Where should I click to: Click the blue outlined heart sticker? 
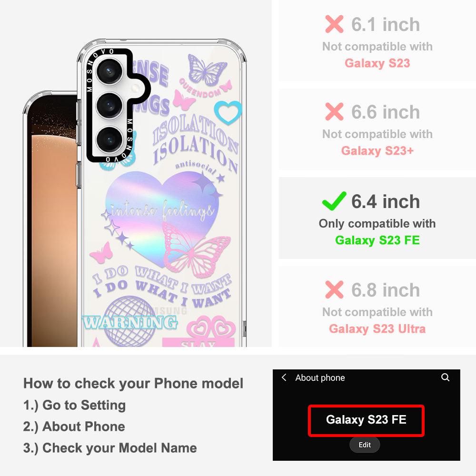tap(228, 112)
